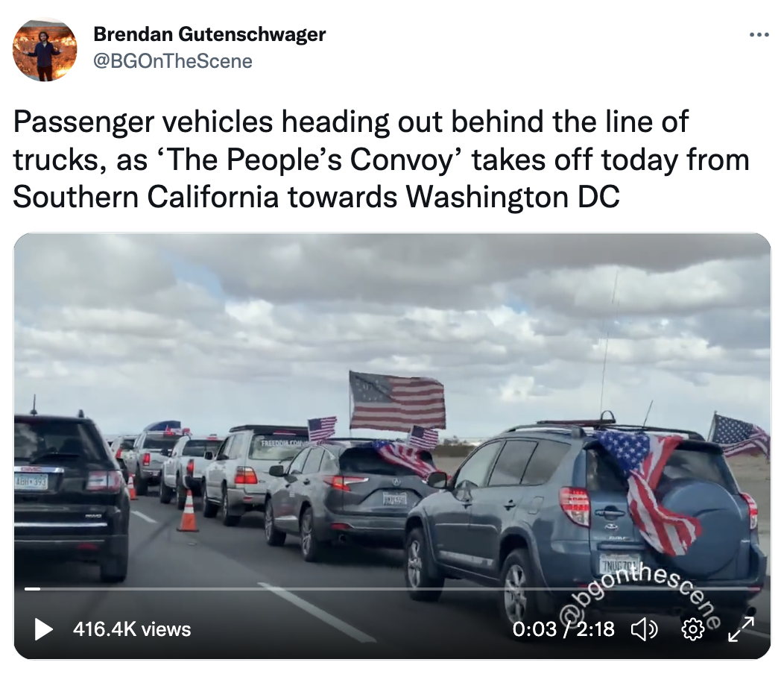The image size is (784, 674).
Task: Click the 416.4K views counter
Action: (x=132, y=629)
